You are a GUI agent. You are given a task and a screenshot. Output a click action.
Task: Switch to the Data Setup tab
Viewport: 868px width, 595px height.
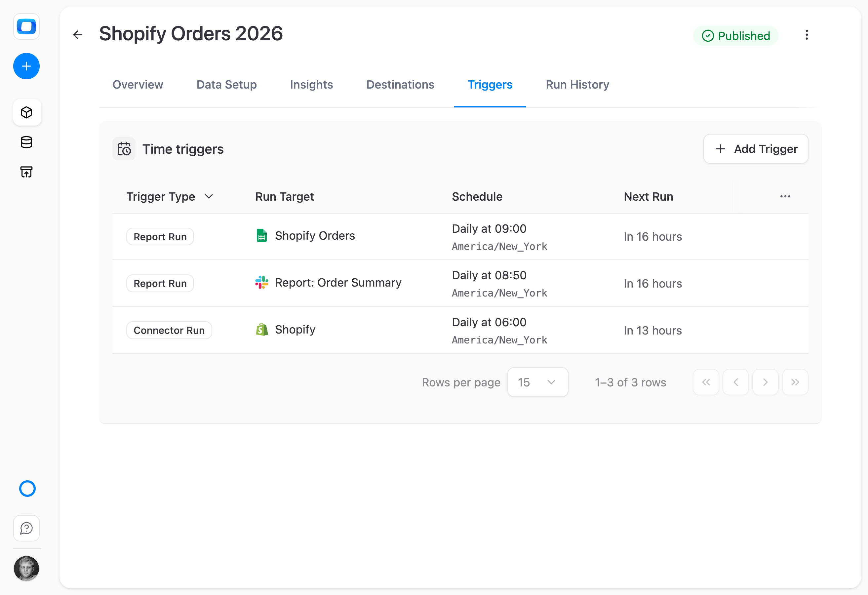pyautogui.click(x=227, y=85)
